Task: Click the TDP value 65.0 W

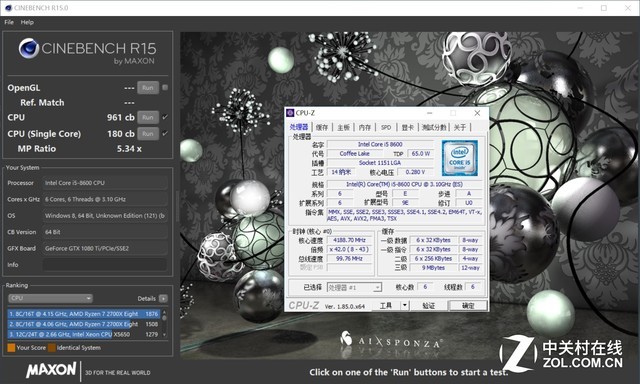Action: [x=420, y=153]
